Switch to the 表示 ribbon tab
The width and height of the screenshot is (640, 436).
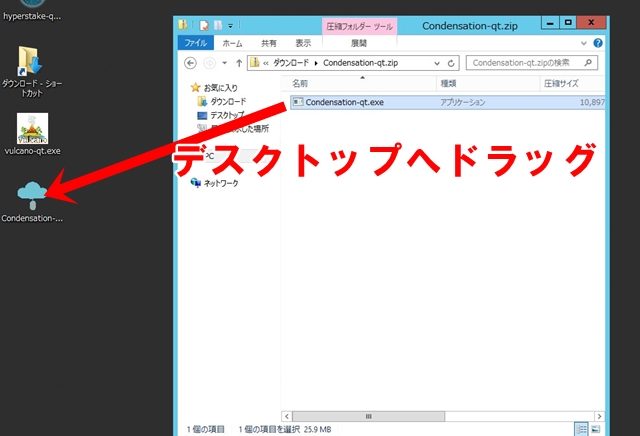[303, 43]
